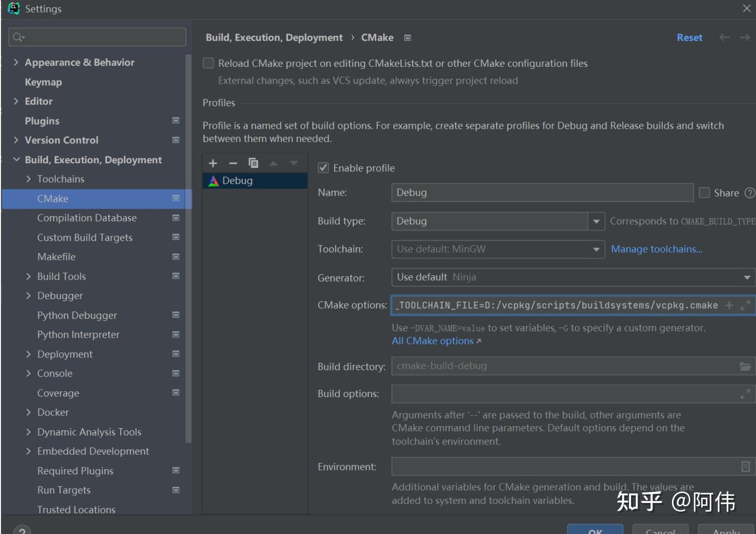Select Compilation Database in settings tree

coord(87,218)
